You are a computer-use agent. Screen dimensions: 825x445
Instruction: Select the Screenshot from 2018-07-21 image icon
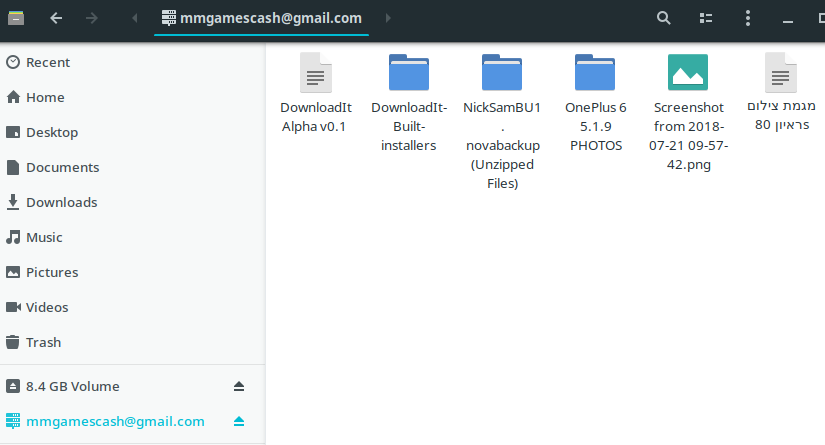pos(688,72)
